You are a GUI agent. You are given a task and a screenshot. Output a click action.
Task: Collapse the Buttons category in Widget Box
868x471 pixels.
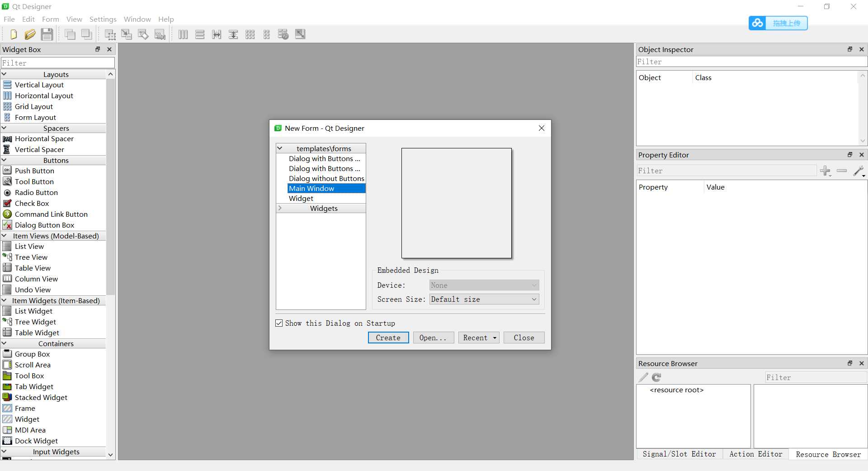point(4,160)
